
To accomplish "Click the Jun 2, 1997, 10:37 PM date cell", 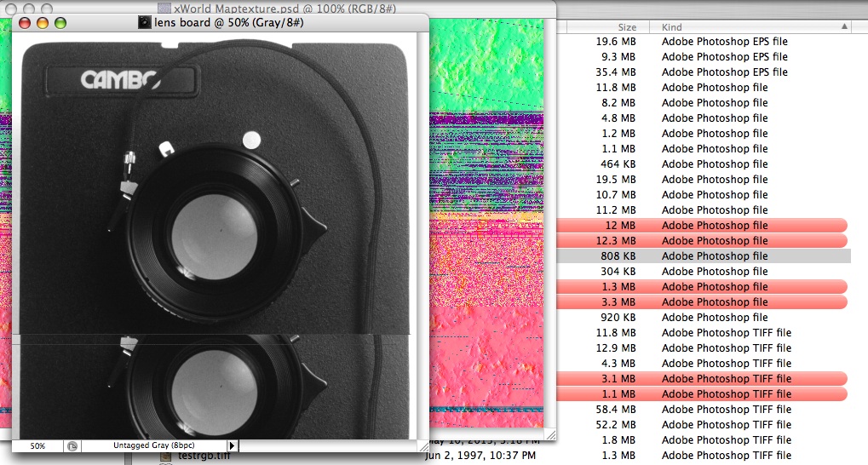I will [x=481, y=456].
